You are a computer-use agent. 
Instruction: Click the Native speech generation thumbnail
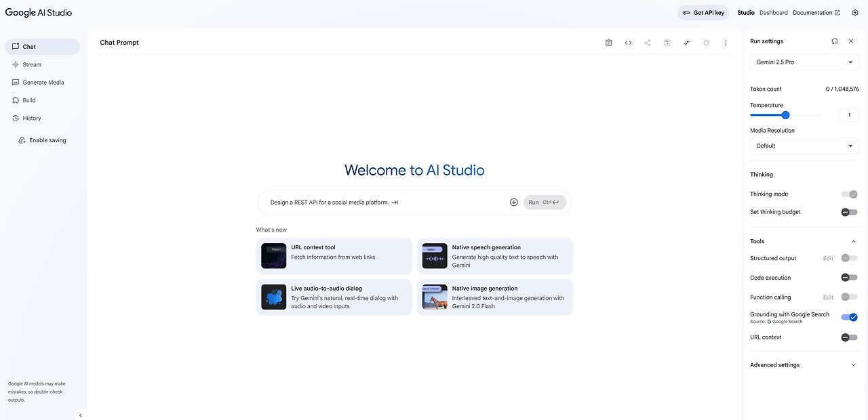pos(435,256)
